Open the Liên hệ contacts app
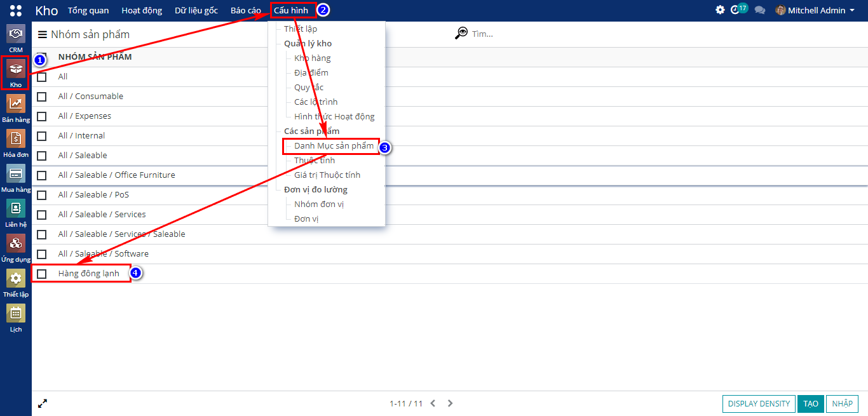The height and width of the screenshot is (416, 868). point(16,213)
